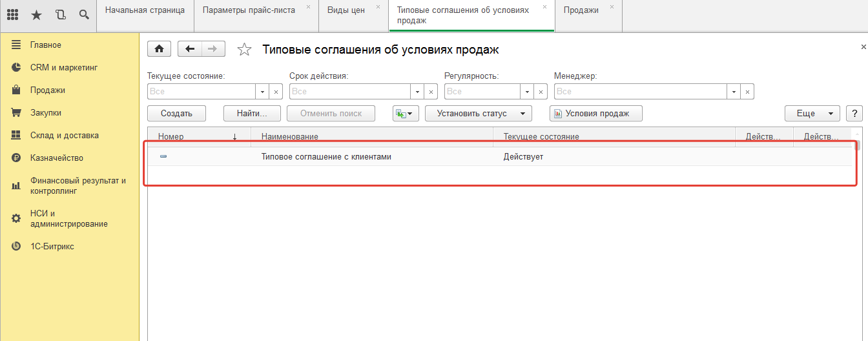Click inside the Менеджер filter field
Image resolution: width=868 pixels, height=341 pixels.
639,92
